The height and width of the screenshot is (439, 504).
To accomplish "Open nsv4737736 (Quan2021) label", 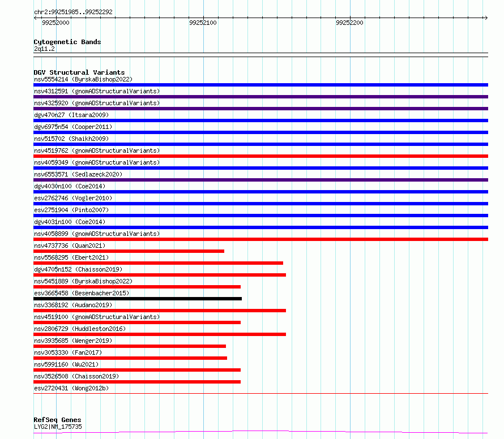I will 70,246.
